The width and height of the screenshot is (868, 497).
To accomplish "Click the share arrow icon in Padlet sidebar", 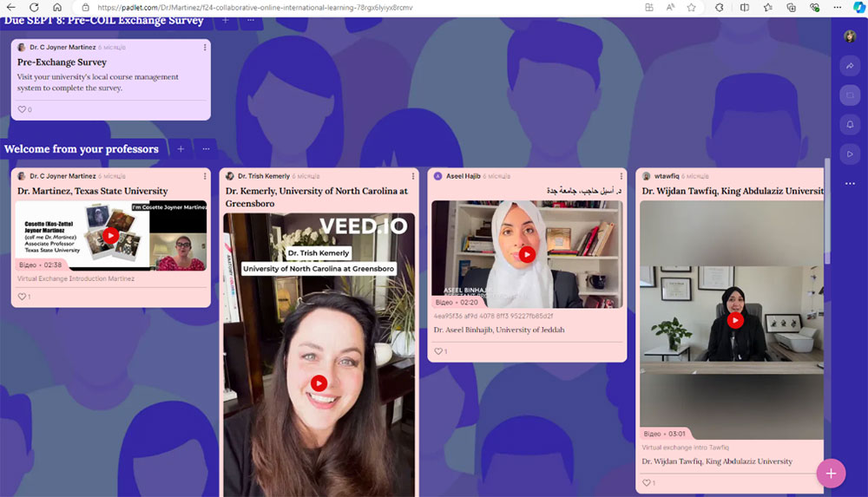I will [x=850, y=66].
